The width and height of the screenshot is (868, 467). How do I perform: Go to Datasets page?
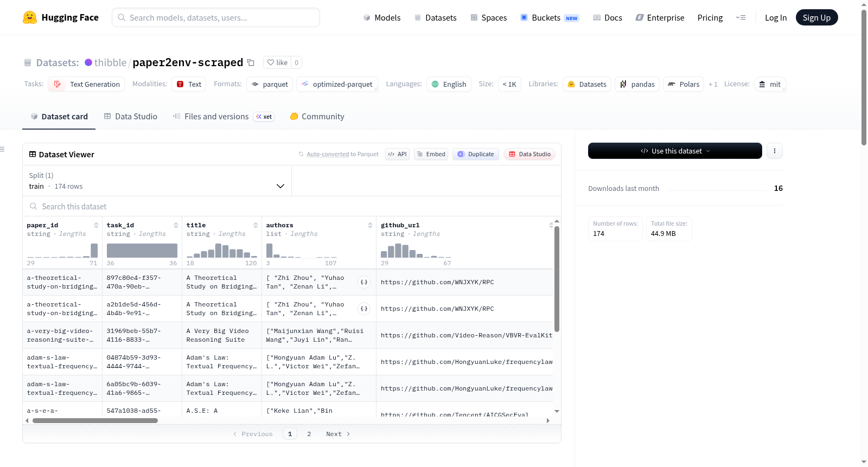(435, 17)
